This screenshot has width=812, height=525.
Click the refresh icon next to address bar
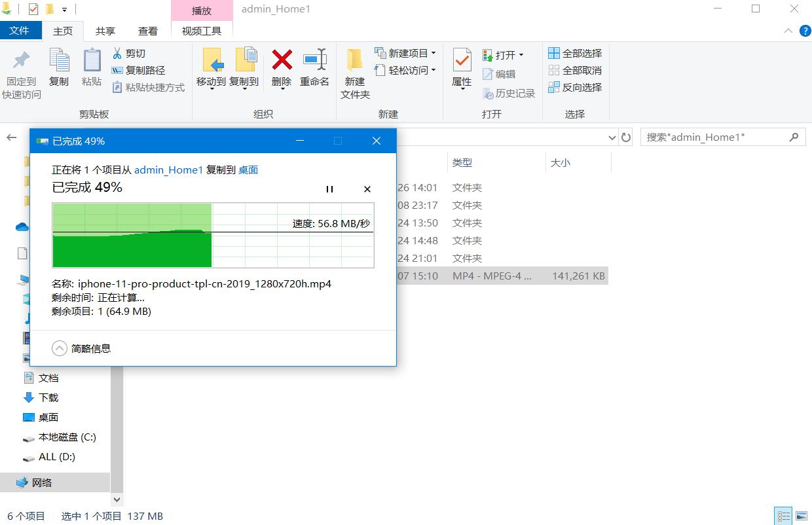tap(625, 137)
